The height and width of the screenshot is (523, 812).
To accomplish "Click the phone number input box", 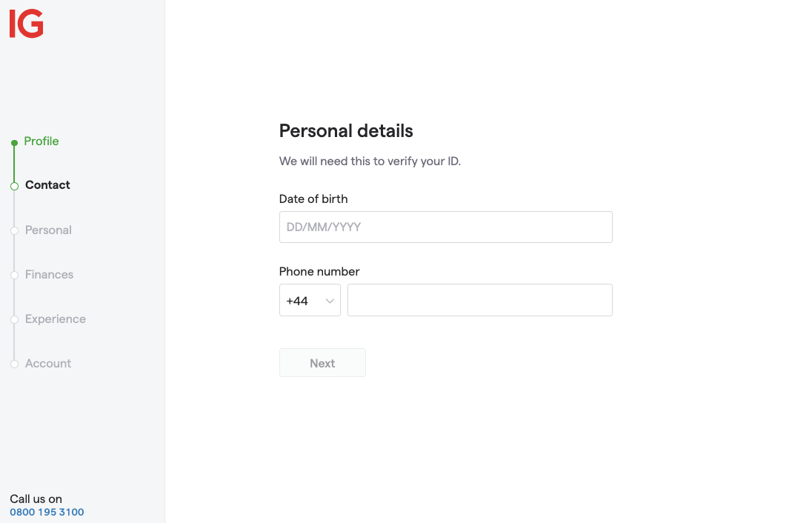I will (480, 300).
